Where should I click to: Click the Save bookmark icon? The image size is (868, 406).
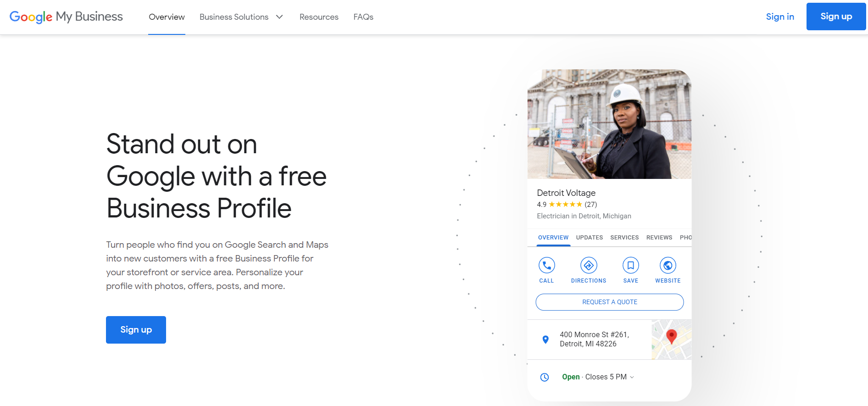tap(630, 266)
